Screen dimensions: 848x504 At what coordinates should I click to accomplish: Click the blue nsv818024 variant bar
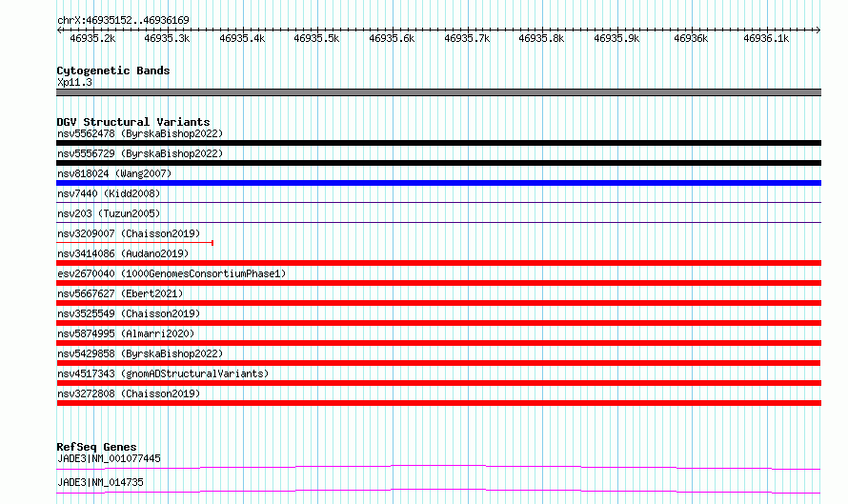[x=438, y=183]
